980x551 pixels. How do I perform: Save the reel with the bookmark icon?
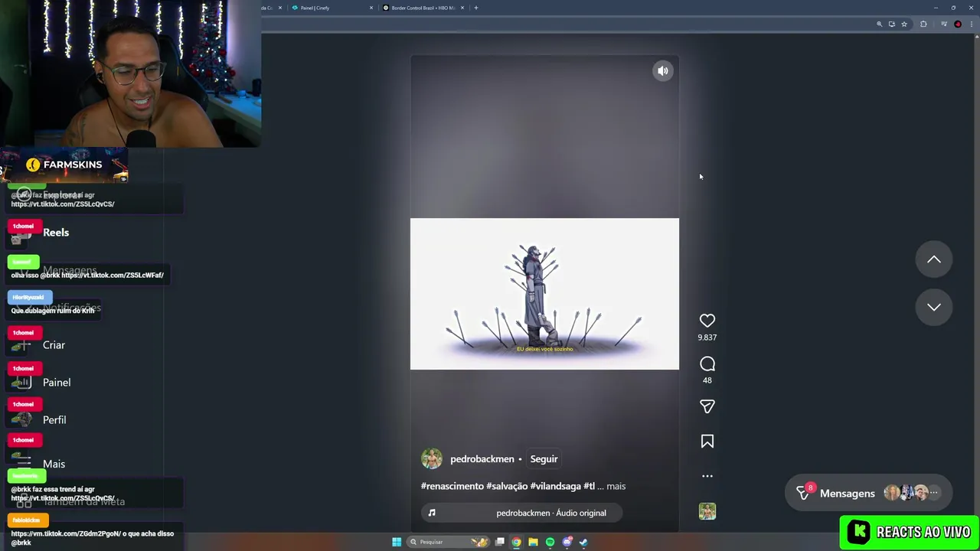click(707, 442)
